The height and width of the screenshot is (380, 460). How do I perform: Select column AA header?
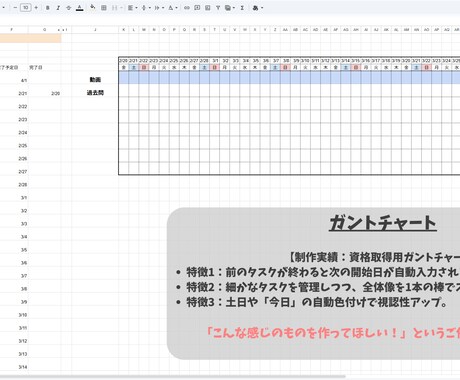point(285,30)
